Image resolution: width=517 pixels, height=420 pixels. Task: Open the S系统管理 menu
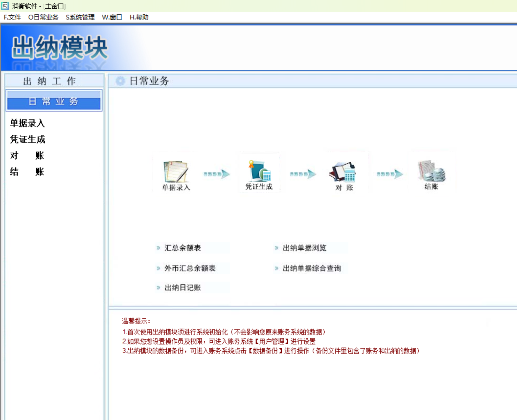[x=80, y=17]
